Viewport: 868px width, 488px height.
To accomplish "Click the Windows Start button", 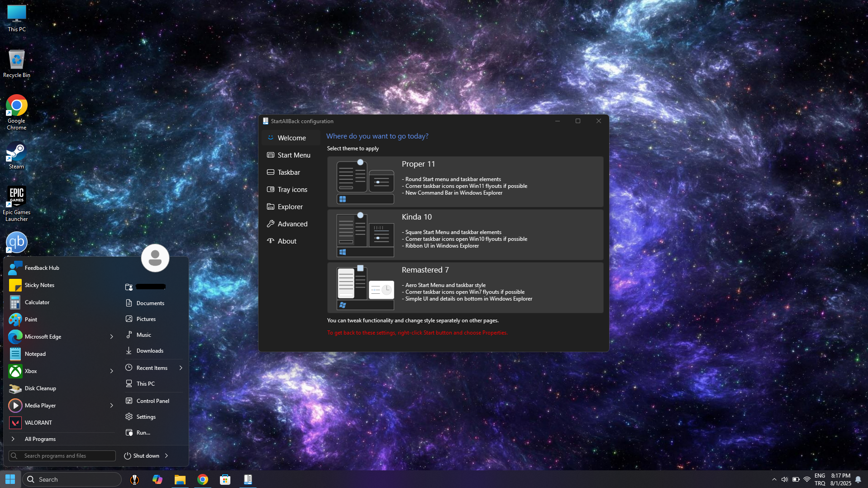I will pos(10,479).
